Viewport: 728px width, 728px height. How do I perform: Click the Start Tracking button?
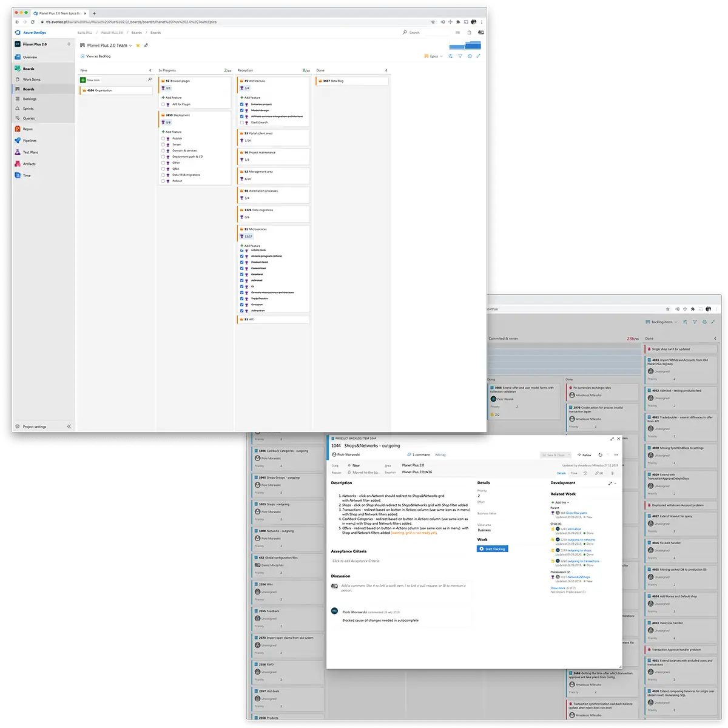point(492,549)
